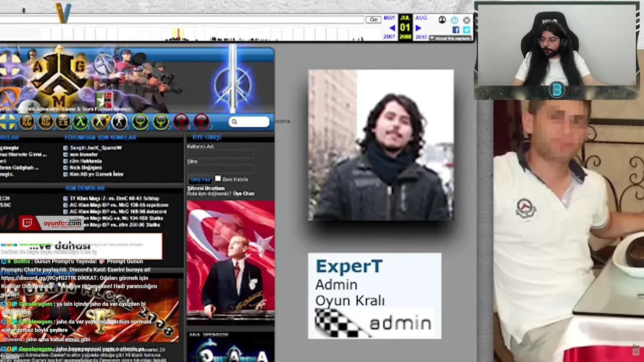Share capture via Twitter icon
The width and height of the screenshot is (644, 362).
(x=466, y=30)
